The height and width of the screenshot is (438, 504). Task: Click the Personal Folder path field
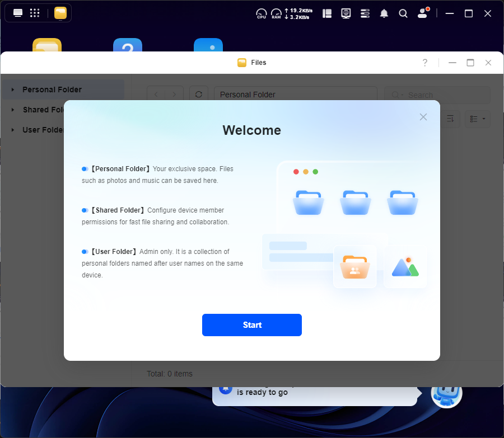pos(295,95)
